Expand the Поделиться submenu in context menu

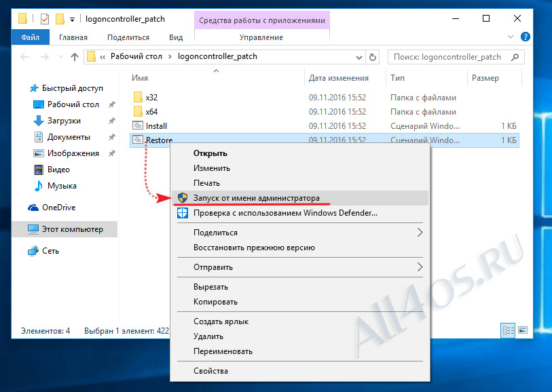[x=300, y=233]
